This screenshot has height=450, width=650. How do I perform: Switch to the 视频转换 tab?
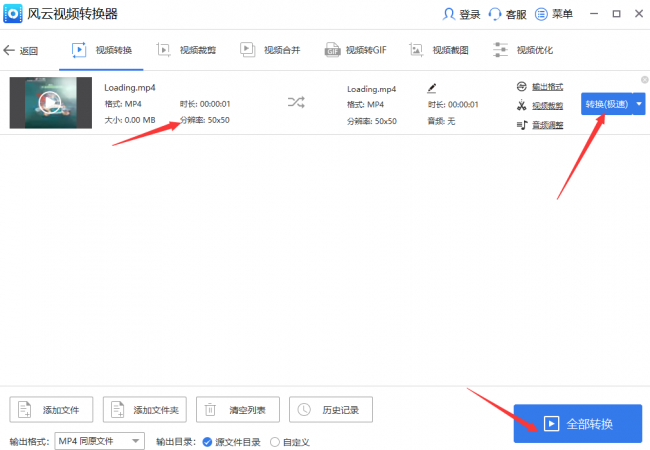[102, 50]
